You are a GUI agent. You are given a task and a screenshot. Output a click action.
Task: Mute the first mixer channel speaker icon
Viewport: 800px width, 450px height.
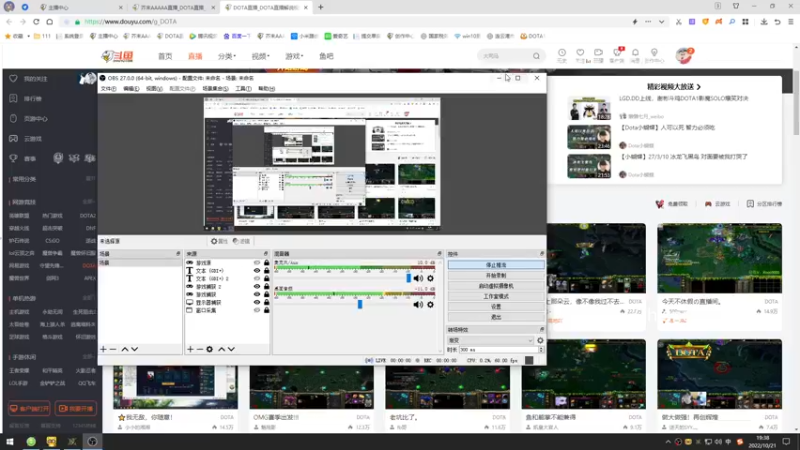tap(418, 279)
